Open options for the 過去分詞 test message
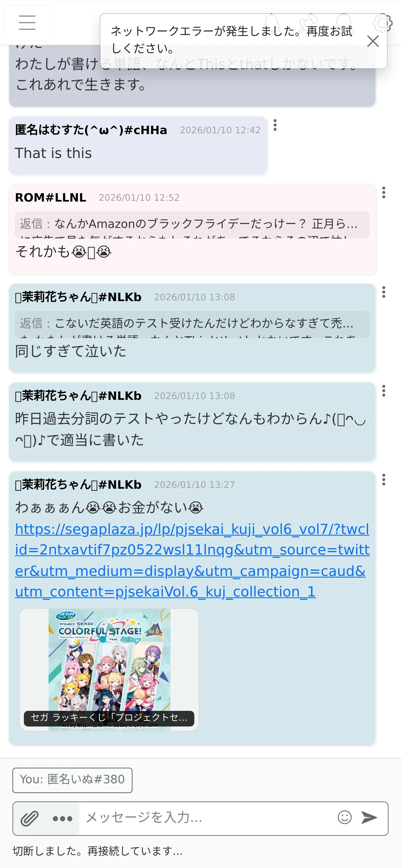 (384, 391)
